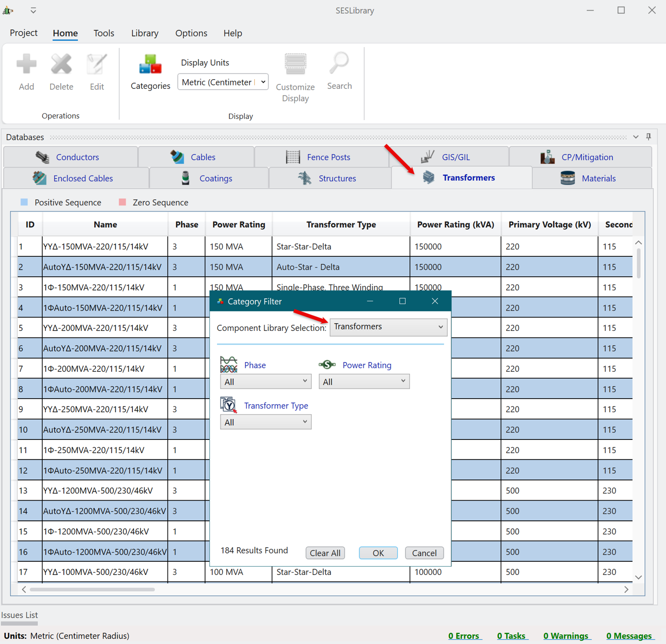This screenshot has width=666, height=644.
Task: Click the Power Rating filter icon
Action: point(327,365)
